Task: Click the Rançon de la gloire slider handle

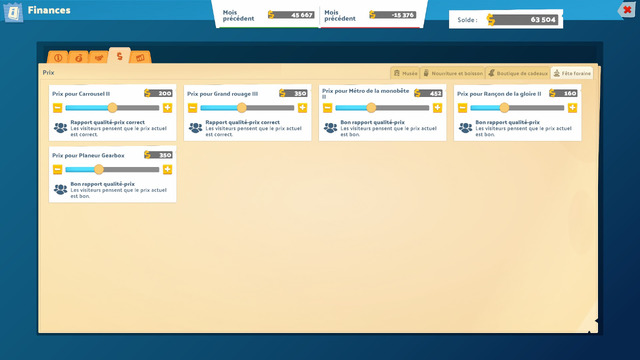Action: [x=504, y=108]
